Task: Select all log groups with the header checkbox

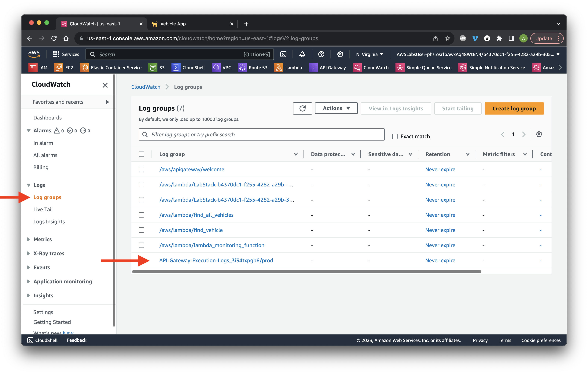Action: 141,154
